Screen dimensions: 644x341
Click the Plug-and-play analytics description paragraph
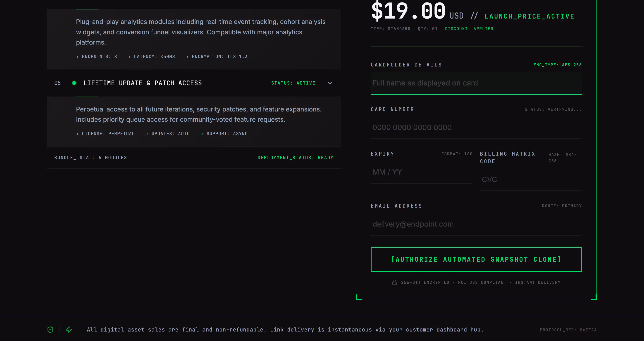point(201,32)
